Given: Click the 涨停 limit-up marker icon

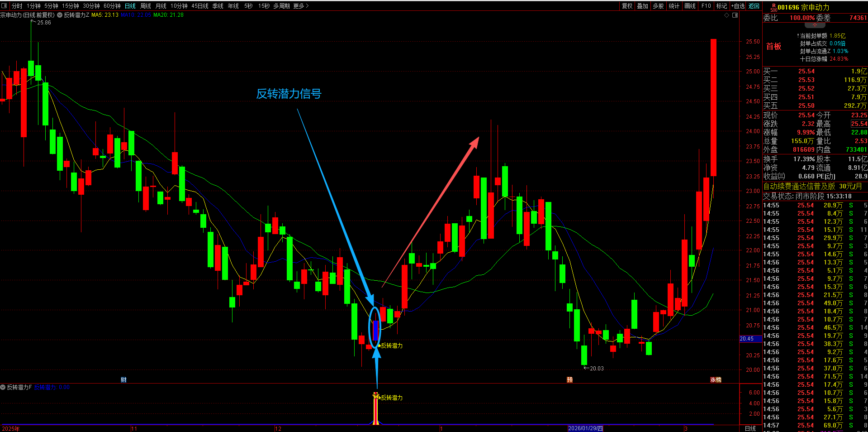Looking at the screenshot, I should (716, 379).
